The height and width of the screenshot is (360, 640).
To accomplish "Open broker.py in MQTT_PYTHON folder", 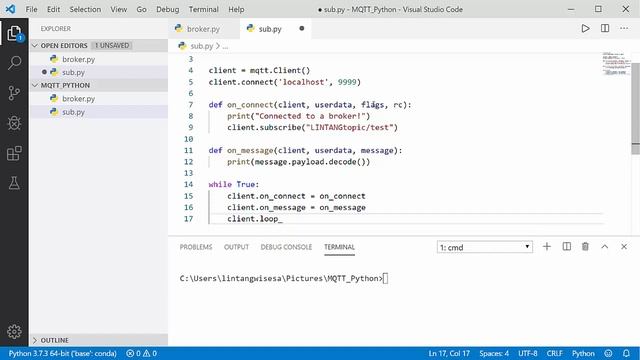I will (x=99, y=98).
